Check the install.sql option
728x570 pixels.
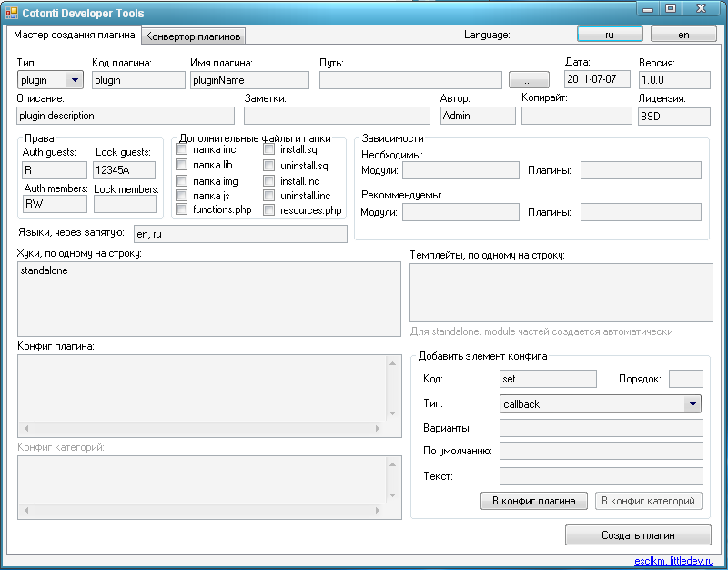click(268, 149)
